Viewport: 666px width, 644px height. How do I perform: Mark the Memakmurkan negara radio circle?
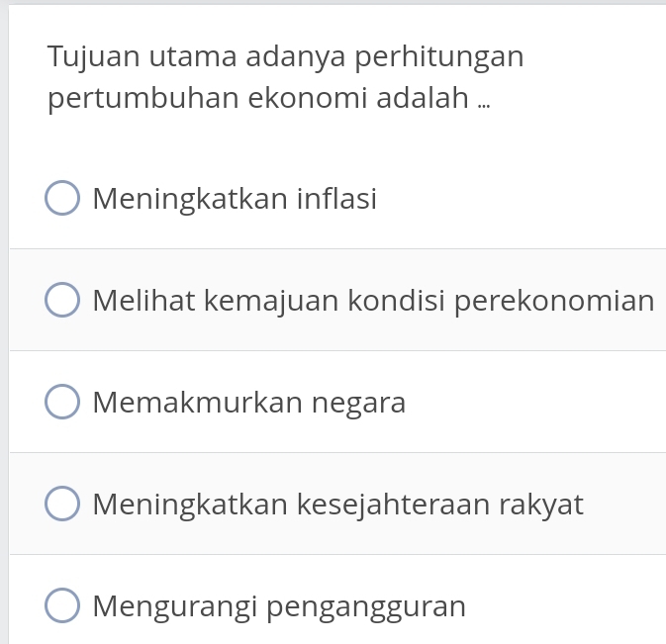click(62, 403)
